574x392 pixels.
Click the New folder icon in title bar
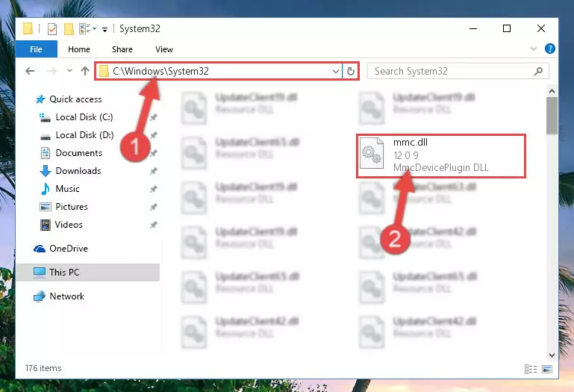point(69,28)
